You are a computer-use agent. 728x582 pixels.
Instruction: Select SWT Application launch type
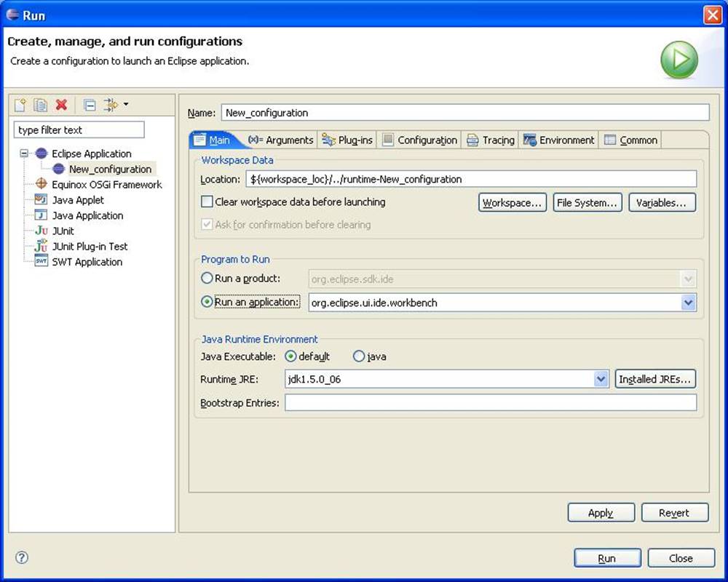[x=87, y=262]
